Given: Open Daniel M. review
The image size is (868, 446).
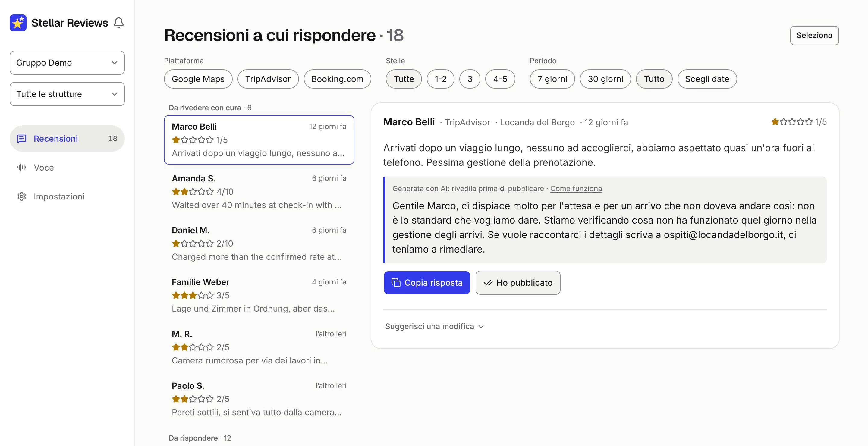Looking at the screenshot, I should tap(259, 243).
